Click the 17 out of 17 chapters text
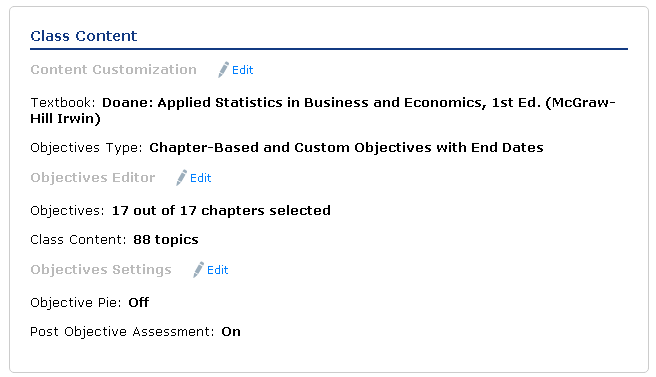Screen dimensions: 656x377 (221, 210)
